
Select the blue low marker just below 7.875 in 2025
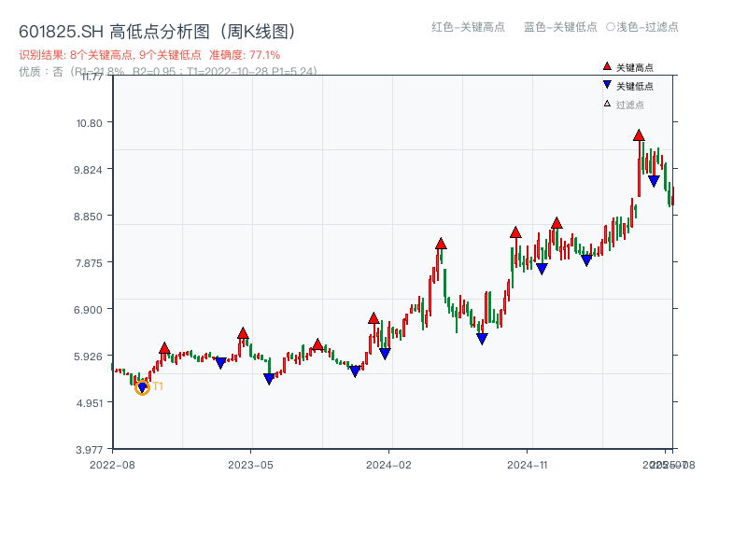point(586,260)
